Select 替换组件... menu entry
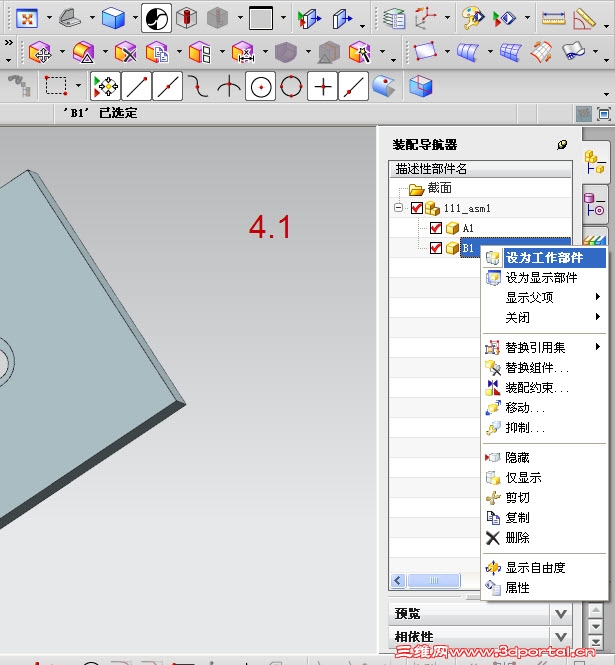 [x=545, y=367]
